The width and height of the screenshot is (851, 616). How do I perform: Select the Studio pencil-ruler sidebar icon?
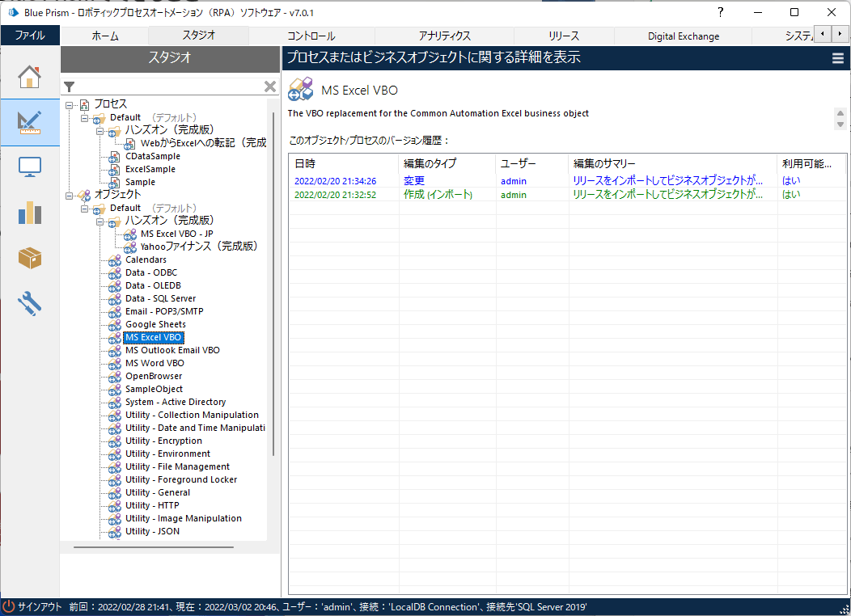[30, 121]
